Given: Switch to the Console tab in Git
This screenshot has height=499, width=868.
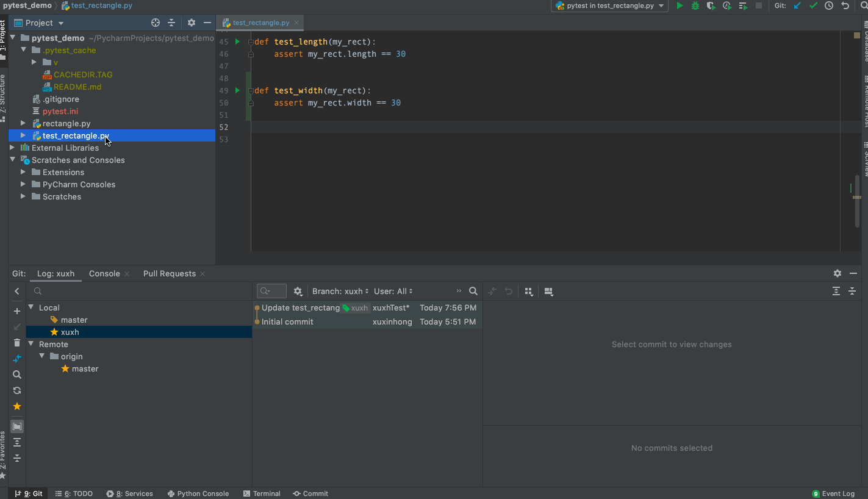Looking at the screenshot, I should coord(104,274).
